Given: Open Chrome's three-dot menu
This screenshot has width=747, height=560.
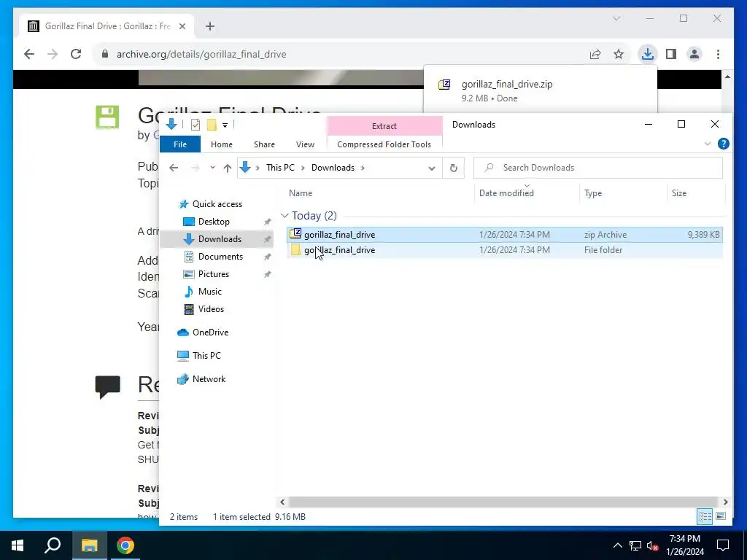Looking at the screenshot, I should coord(718,54).
